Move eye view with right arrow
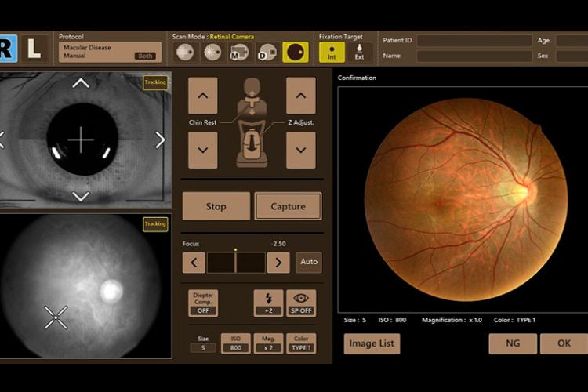The height and width of the screenshot is (392, 588). [x=161, y=140]
